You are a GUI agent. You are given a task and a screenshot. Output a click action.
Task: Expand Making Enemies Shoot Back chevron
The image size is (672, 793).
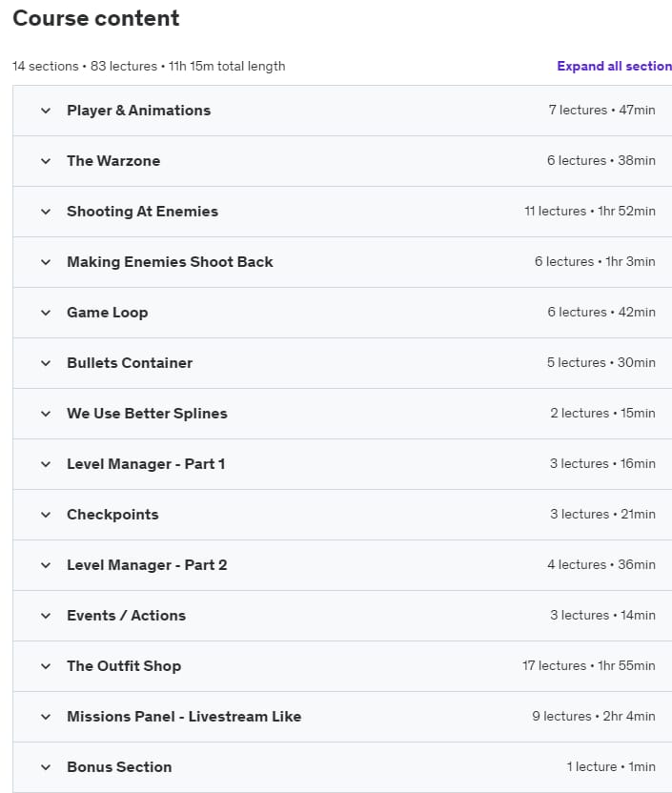(x=46, y=262)
